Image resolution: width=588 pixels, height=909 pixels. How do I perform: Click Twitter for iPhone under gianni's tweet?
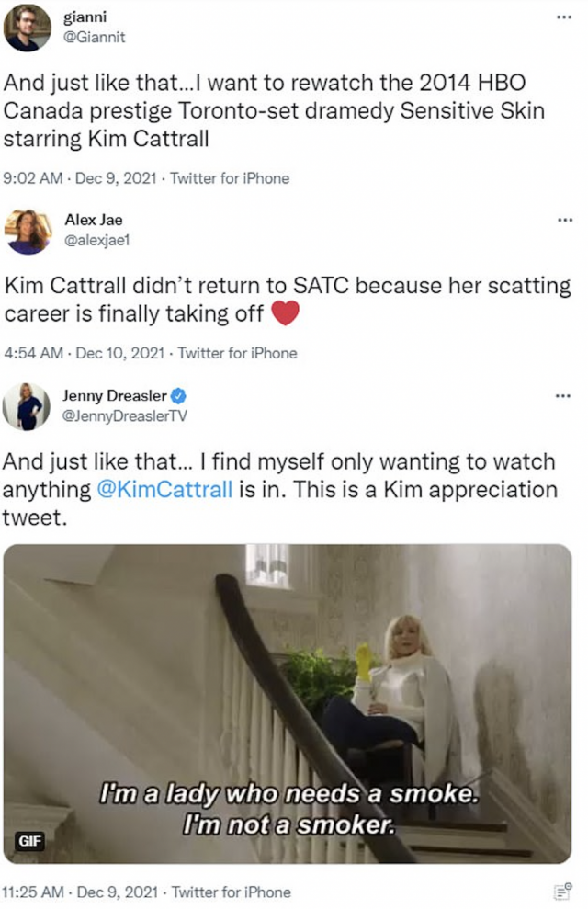(x=230, y=178)
